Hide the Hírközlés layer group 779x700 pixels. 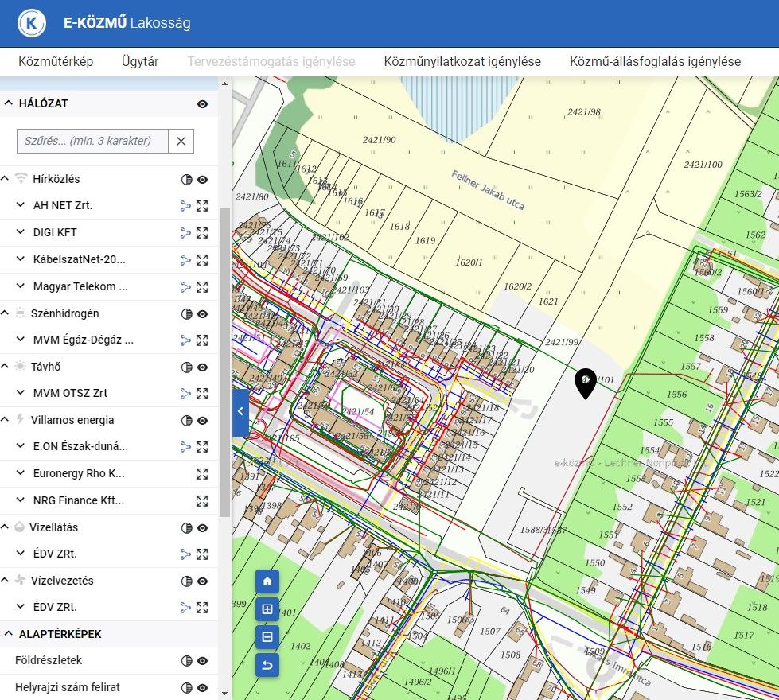point(202,180)
